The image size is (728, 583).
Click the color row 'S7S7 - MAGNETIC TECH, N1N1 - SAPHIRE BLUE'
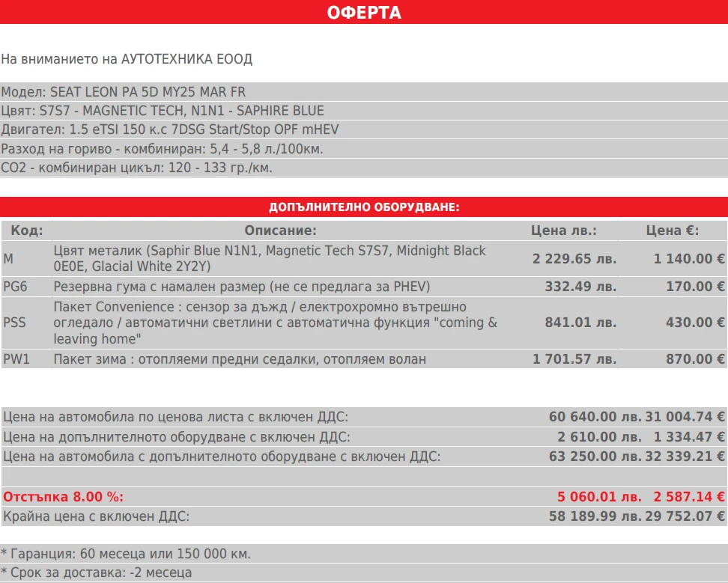coord(364,111)
